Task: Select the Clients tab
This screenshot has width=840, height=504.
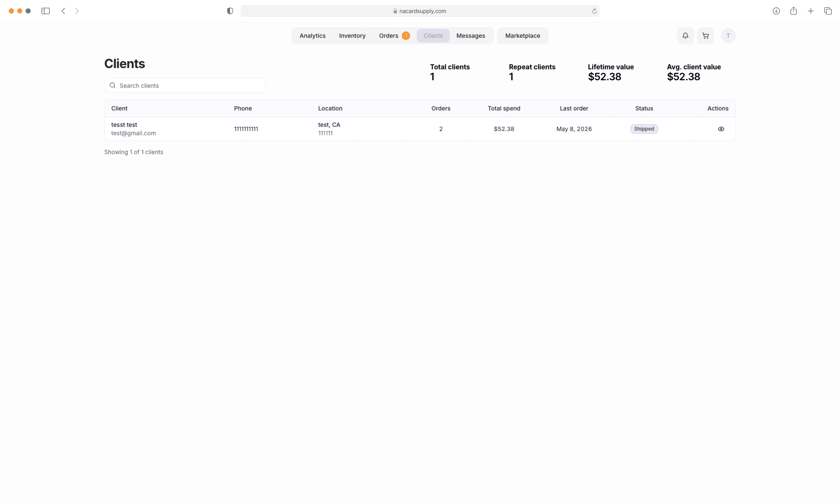Action: coord(433,36)
